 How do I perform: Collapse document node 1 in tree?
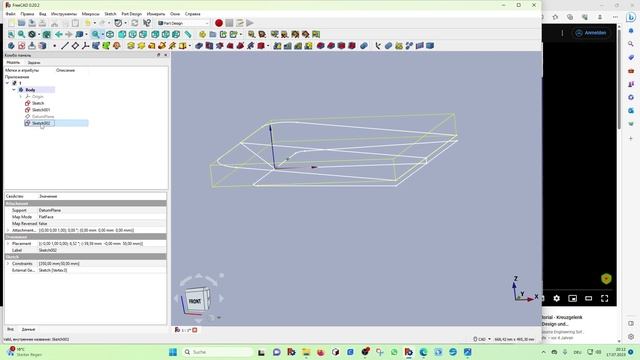[x=7, y=83]
